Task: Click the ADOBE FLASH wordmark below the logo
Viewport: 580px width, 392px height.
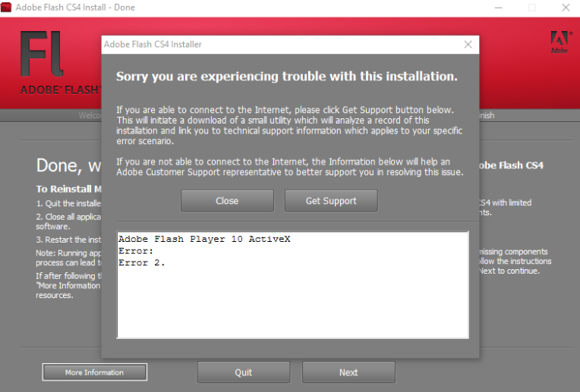Action: pyautogui.click(x=60, y=89)
